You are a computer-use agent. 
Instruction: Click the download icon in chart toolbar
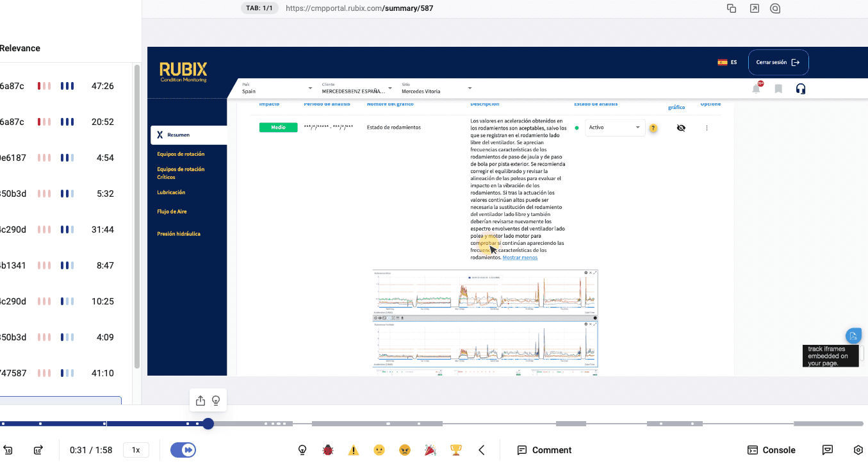tap(402, 318)
